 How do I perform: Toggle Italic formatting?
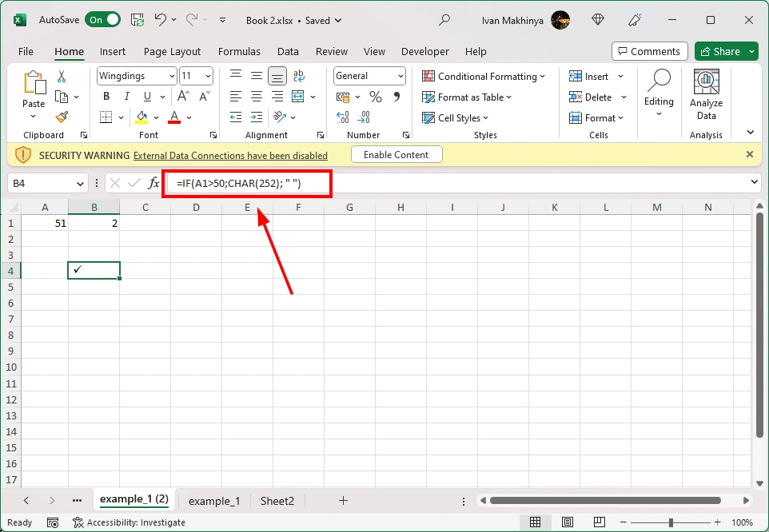click(x=126, y=97)
